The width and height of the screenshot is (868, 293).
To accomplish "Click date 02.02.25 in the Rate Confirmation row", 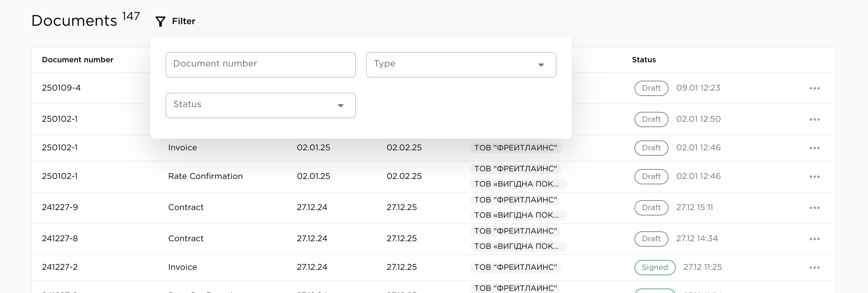I will (404, 176).
